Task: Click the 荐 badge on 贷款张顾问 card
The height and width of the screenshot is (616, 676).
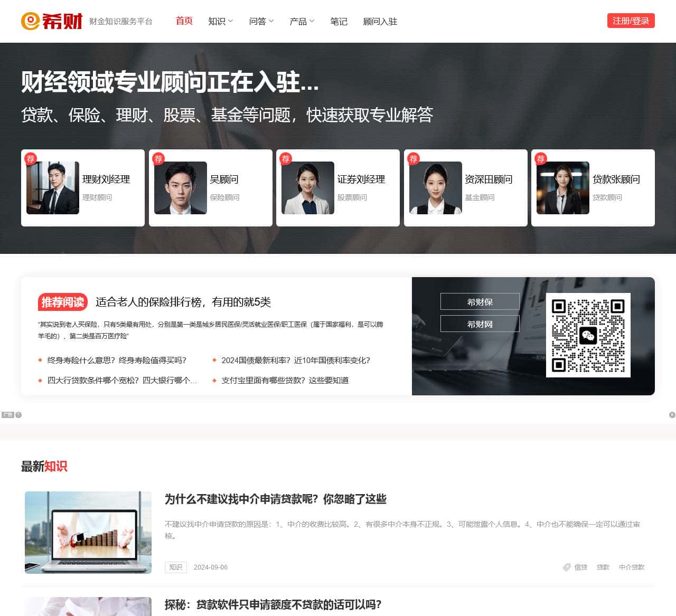Action: (541, 159)
